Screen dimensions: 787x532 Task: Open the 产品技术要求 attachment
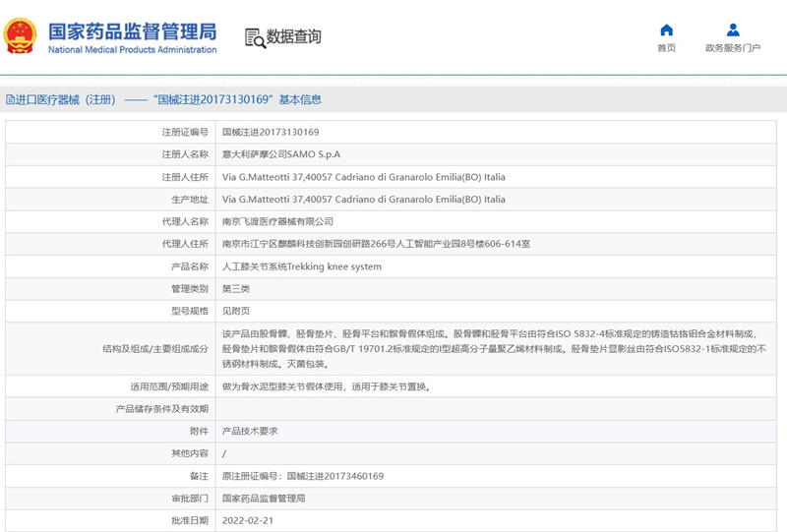pos(250,431)
